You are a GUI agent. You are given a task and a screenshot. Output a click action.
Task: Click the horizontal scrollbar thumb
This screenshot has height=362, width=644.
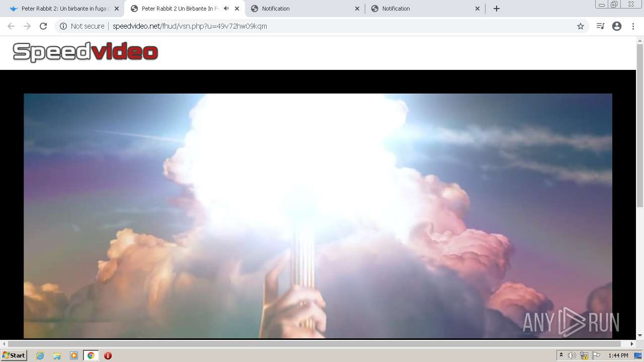(315, 344)
